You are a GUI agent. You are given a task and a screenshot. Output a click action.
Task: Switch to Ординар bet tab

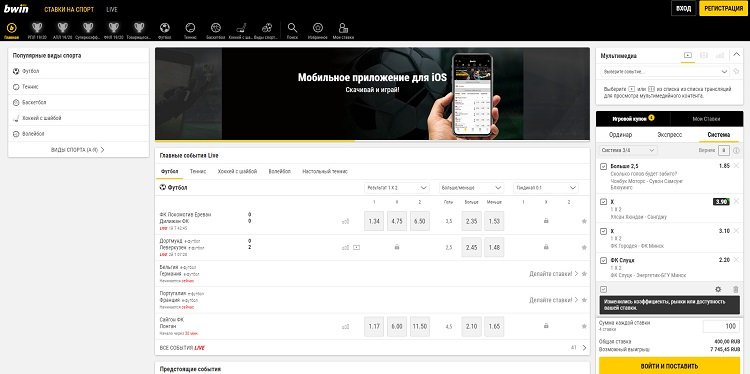[x=620, y=135]
